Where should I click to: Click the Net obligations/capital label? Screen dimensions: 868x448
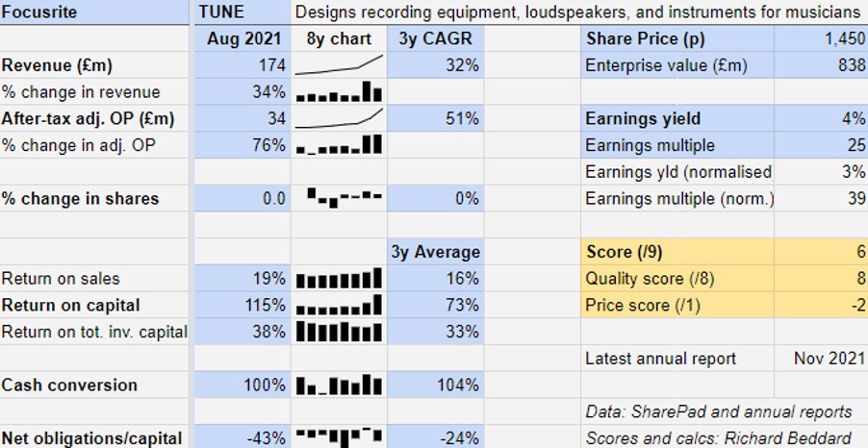click(91, 438)
